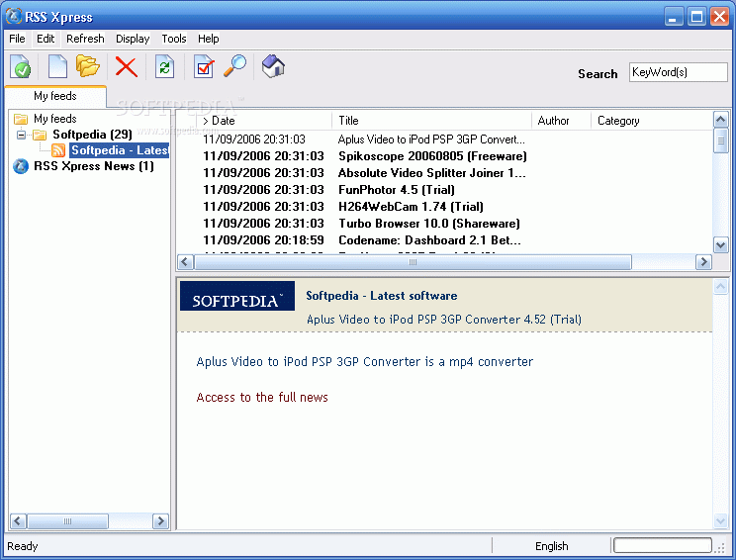Image resolution: width=736 pixels, height=560 pixels.
Task: Sort by the Category column header
Action: 652,121
